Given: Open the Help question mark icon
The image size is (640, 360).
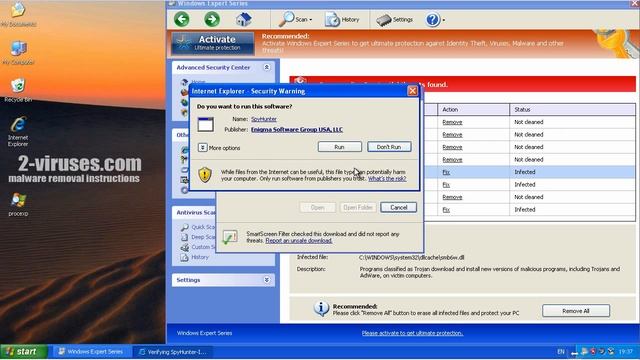Looking at the screenshot, I should [433, 19].
